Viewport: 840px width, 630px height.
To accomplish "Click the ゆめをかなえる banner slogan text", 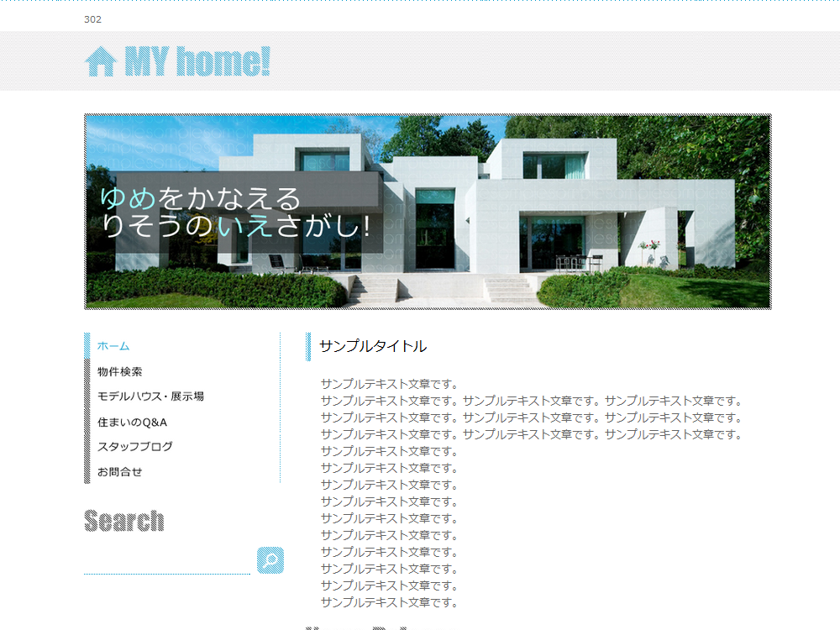I will click(x=201, y=198).
